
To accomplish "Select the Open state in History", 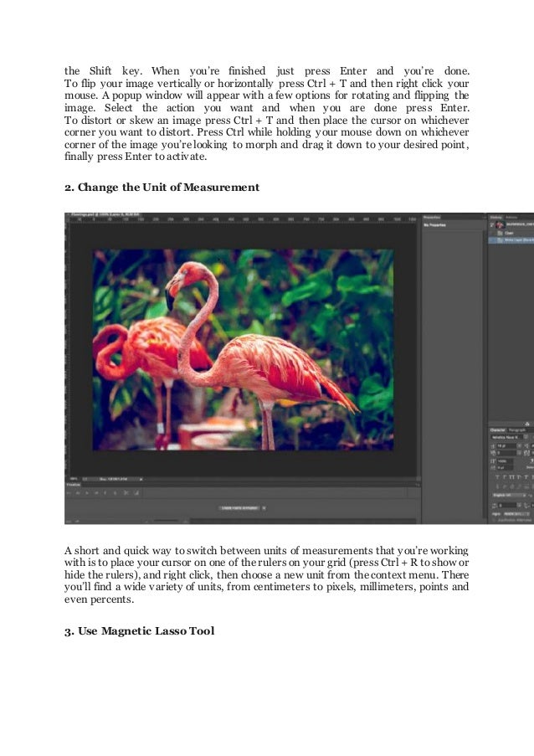I will [512, 233].
